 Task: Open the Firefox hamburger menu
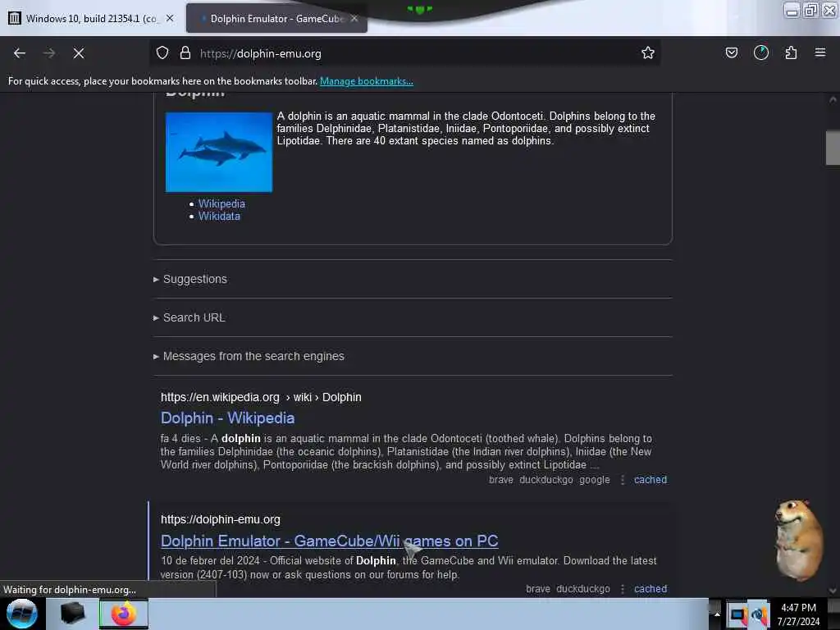pos(819,53)
